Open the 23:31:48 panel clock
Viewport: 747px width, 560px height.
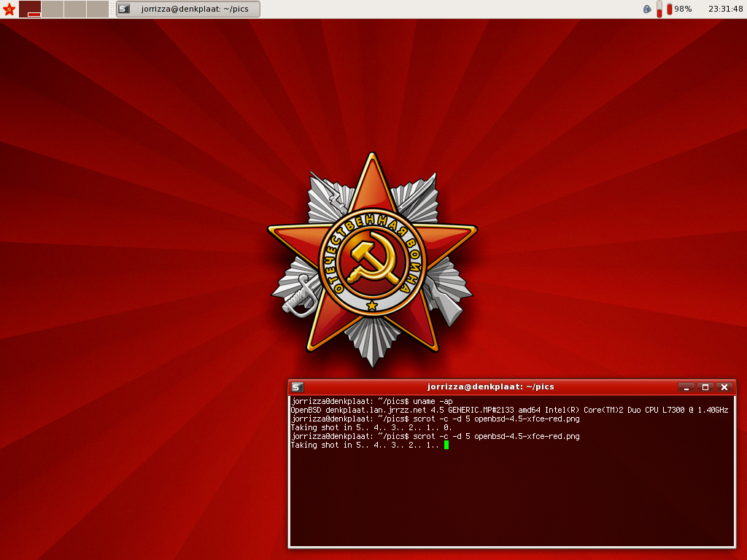(x=726, y=9)
